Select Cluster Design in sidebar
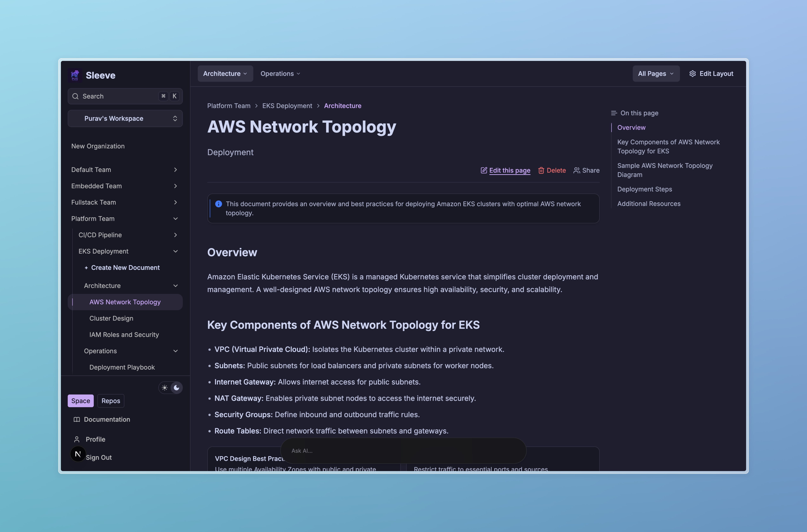The image size is (807, 532). [x=111, y=318]
